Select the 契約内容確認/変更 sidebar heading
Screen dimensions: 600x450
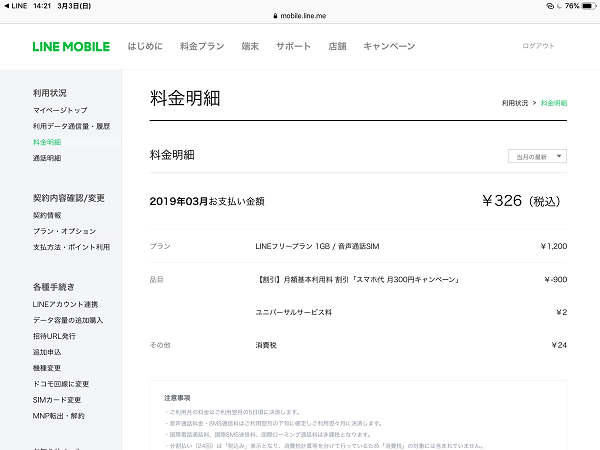tap(69, 198)
